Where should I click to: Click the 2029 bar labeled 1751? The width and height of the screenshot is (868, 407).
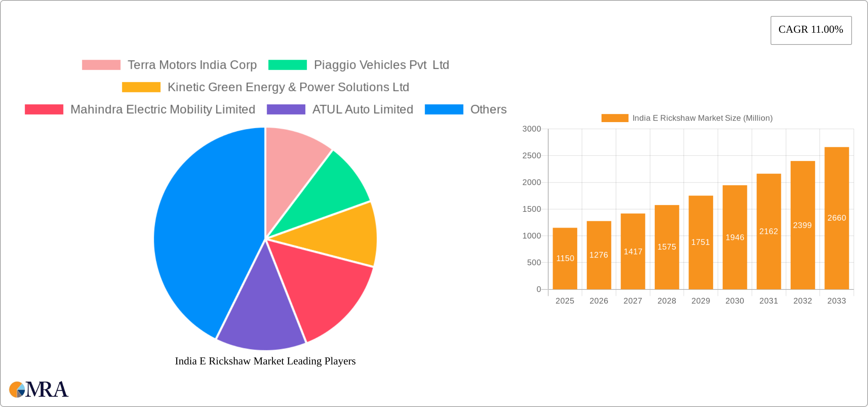tap(700, 243)
